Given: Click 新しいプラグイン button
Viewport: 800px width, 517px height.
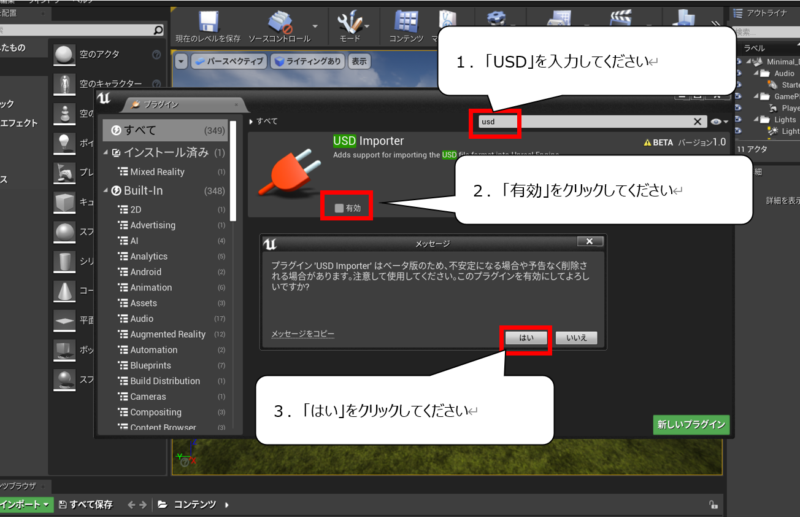Looking at the screenshot, I should pos(691,425).
